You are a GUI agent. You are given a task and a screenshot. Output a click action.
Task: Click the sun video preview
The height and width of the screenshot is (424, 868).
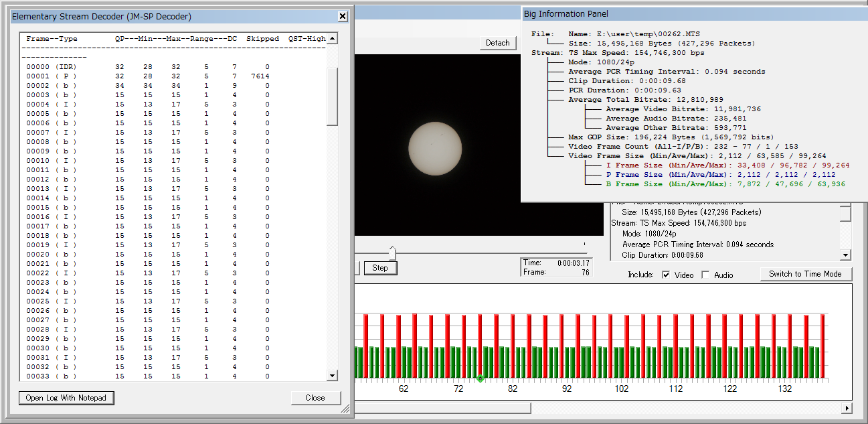click(x=435, y=149)
